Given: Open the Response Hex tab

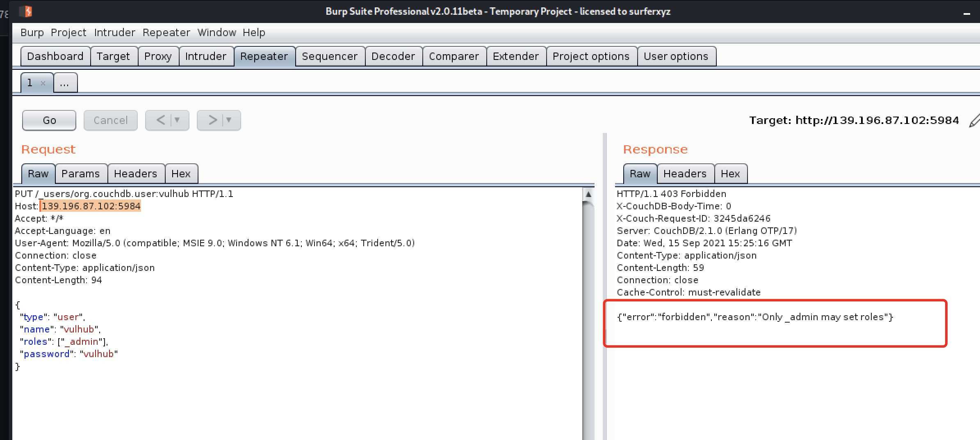Looking at the screenshot, I should click(x=730, y=174).
